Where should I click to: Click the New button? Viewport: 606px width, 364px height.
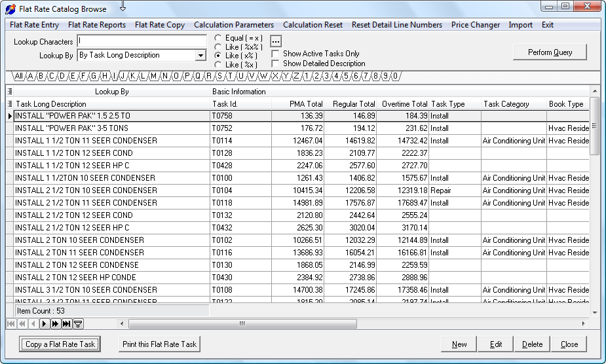(459, 344)
